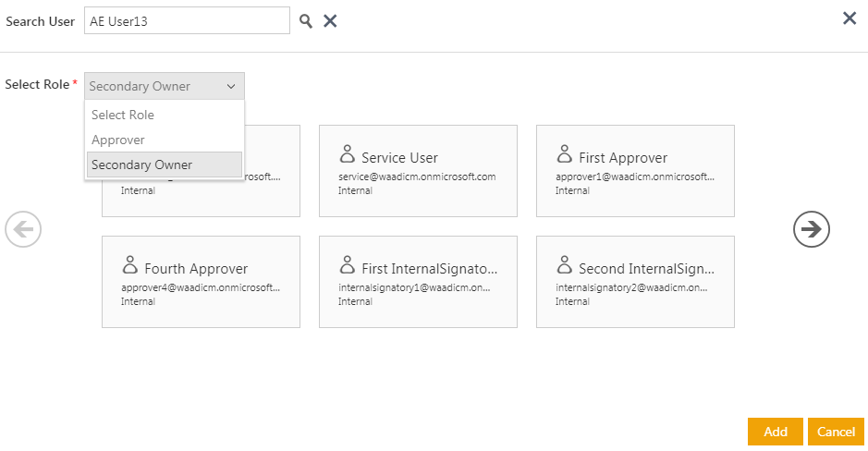Go to previous users page arrow
The height and width of the screenshot is (451, 868).
23,229
